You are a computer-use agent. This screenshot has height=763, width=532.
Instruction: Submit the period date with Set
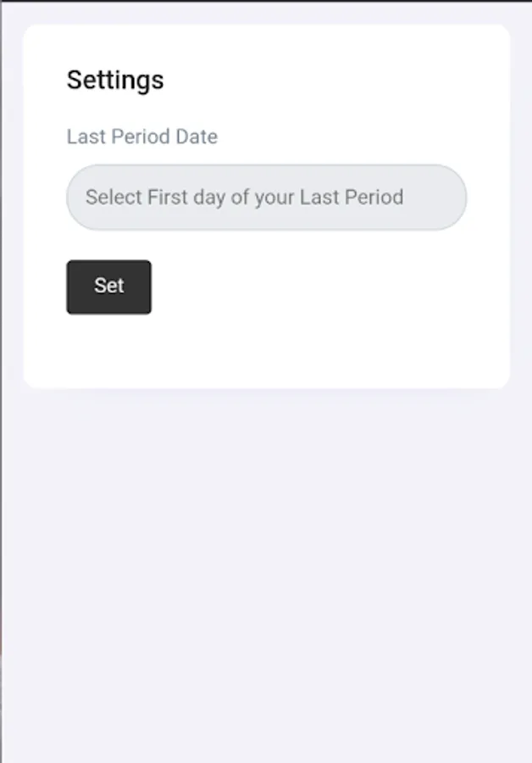(108, 287)
